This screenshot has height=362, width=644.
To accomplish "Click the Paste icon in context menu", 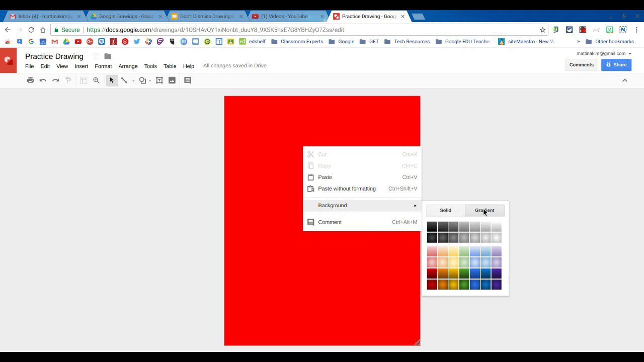I will (x=310, y=177).
